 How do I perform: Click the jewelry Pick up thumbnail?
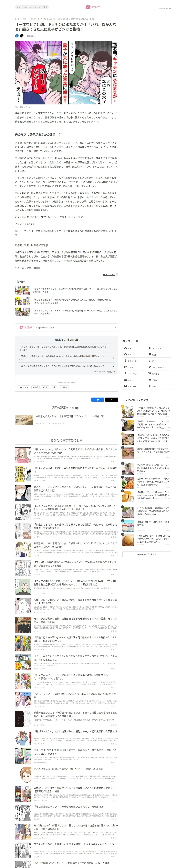click(24, 420)
